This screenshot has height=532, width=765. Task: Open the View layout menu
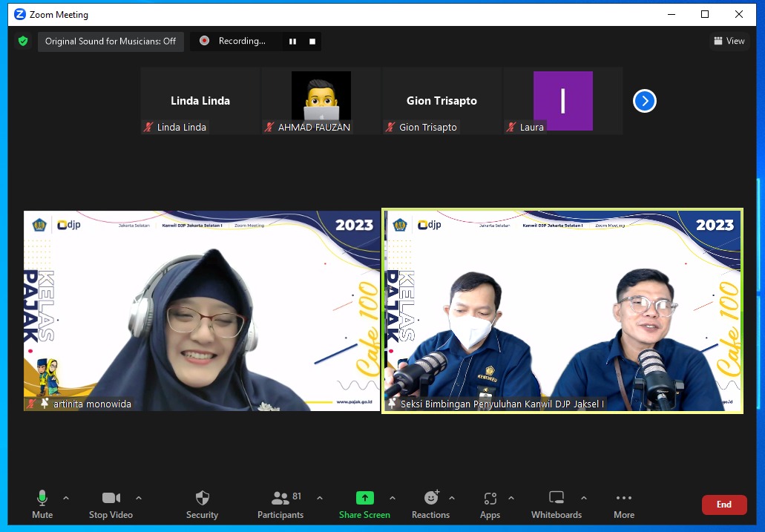click(729, 42)
